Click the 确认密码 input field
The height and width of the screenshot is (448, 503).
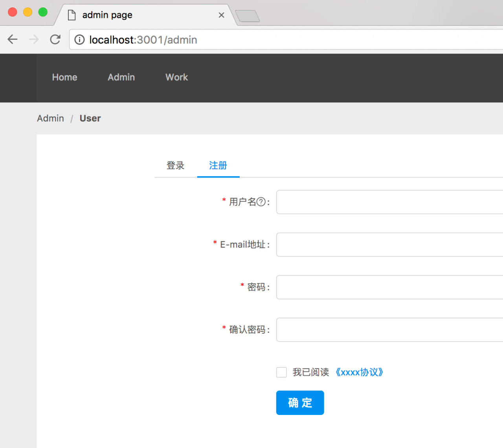pyautogui.click(x=389, y=330)
